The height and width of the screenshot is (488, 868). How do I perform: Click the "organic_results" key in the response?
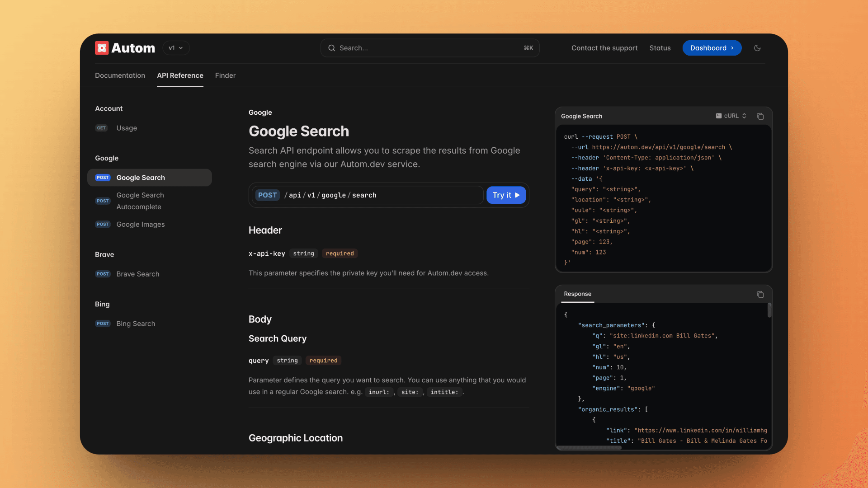(608, 409)
